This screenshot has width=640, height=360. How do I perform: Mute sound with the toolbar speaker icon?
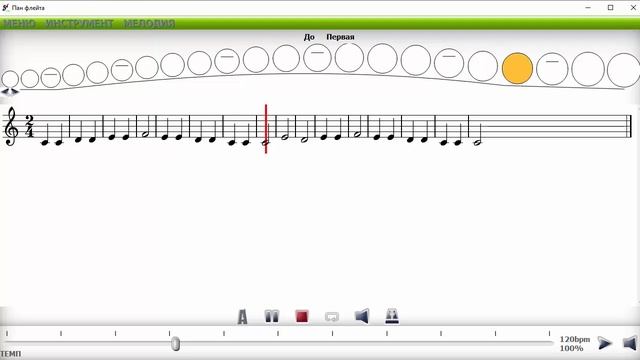pos(362,316)
